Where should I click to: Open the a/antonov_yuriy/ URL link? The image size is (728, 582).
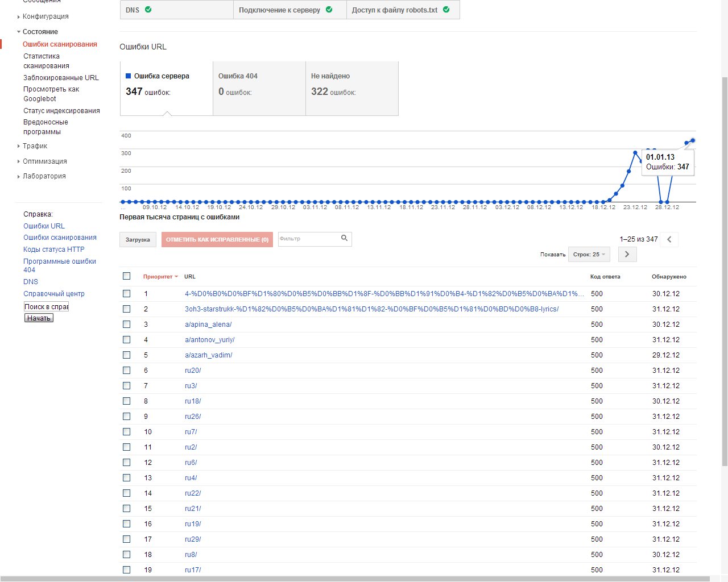coord(209,340)
